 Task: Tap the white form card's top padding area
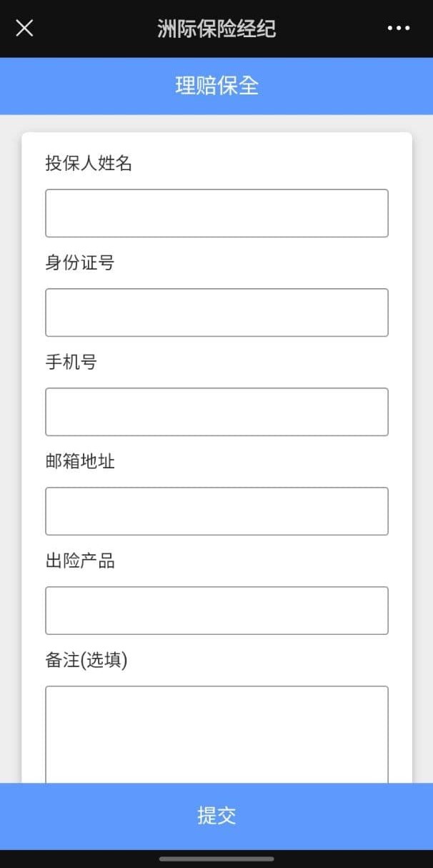(216, 142)
